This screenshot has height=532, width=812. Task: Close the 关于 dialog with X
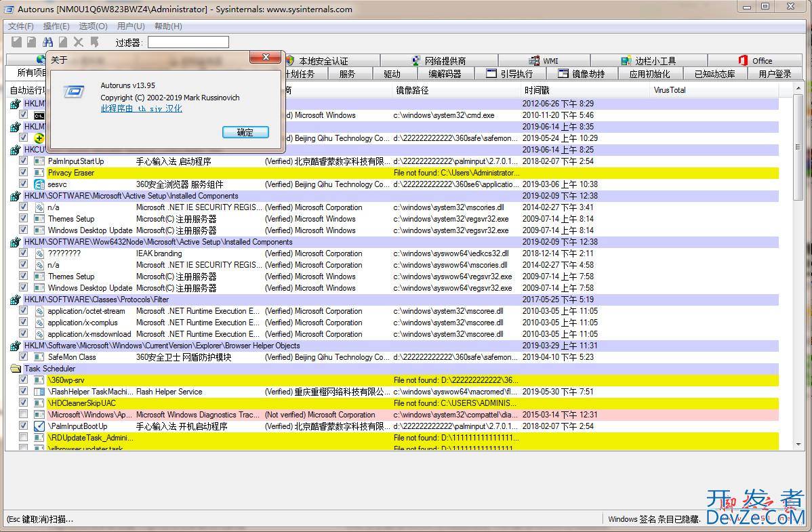(266, 57)
